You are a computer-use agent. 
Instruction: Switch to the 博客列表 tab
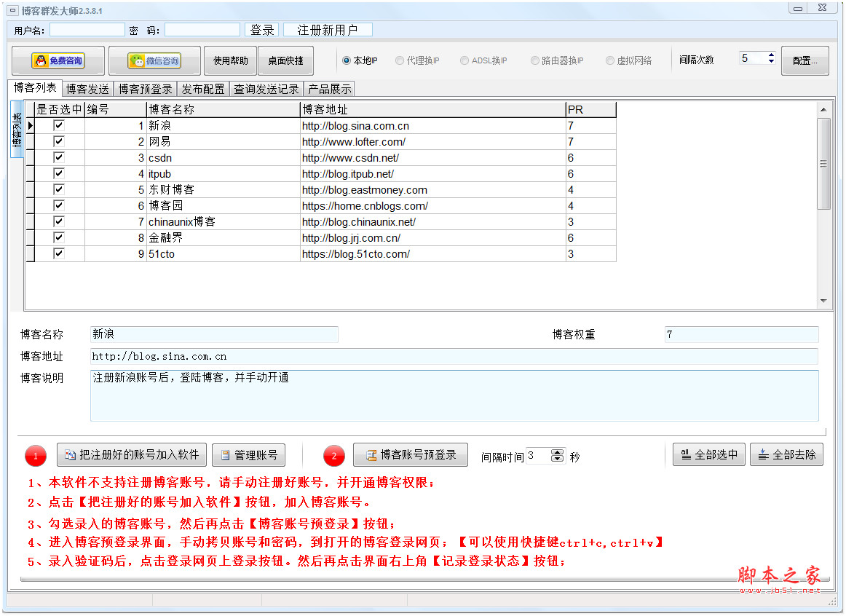(x=35, y=88)
